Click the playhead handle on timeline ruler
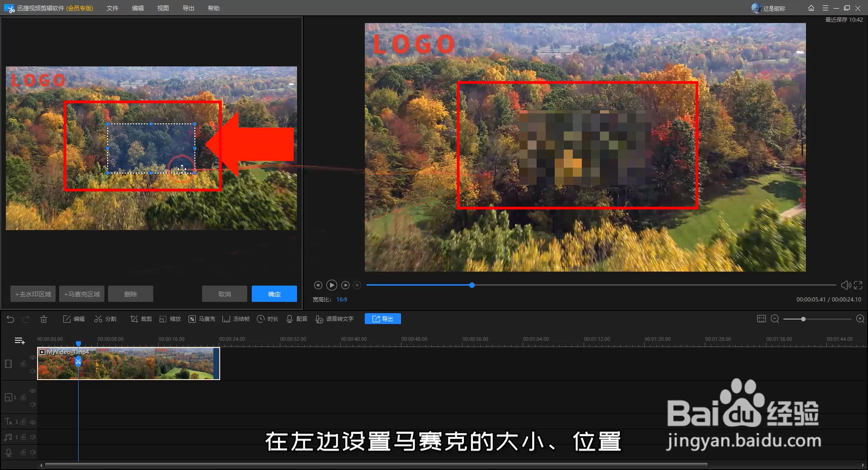 pyautogui.click(x=78, y=343)
